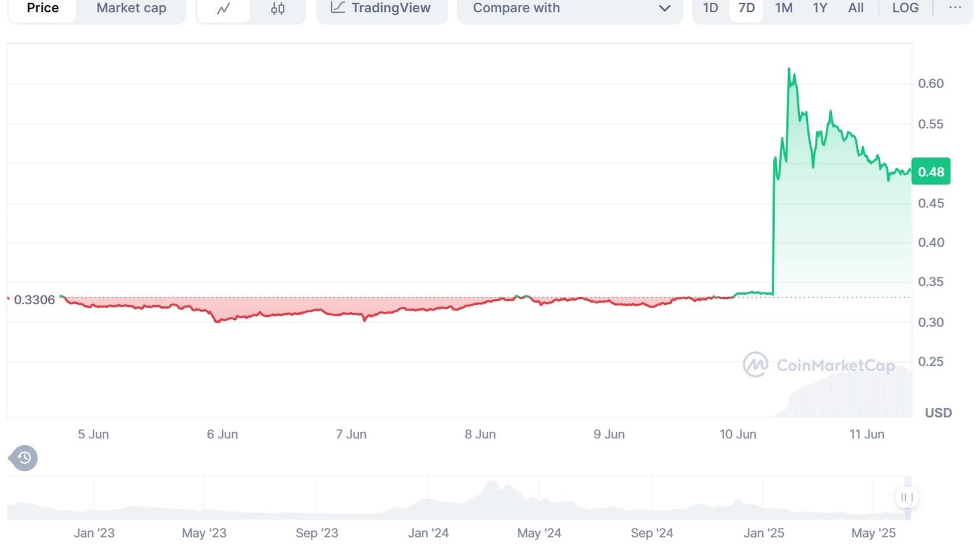980x551 pixels.
Task: Click the 0.60 axis value
Action: coord(931,83)
